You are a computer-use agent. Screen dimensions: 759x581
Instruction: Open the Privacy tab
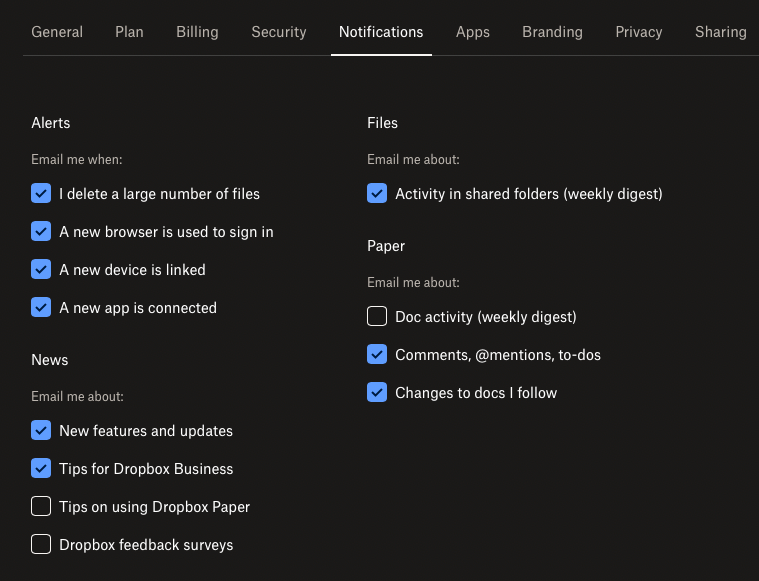pyautogui.click(x=639, y=32)
